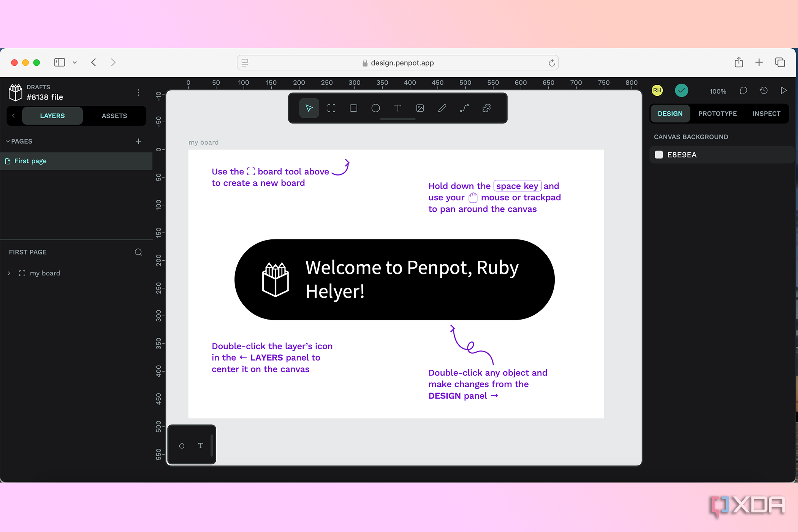Open a new Safari tab
Viewport: 798px width, 532px height.
759,62
